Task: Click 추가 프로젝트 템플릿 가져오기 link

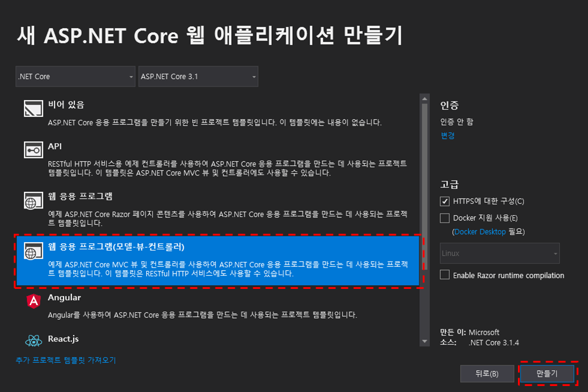Action: 66,360
